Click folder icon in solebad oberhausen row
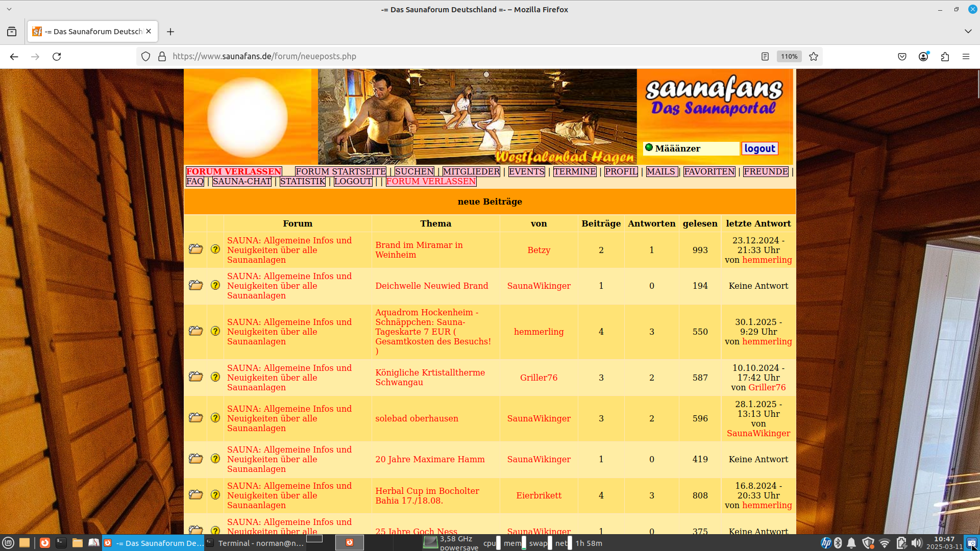Screen dimensions: 980x551 click(x=195, y=418)
